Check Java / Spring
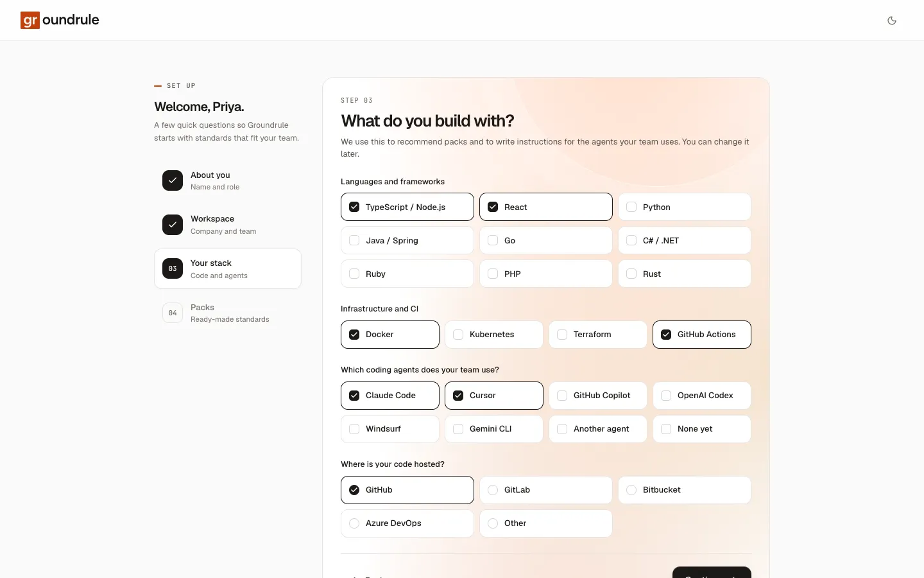 pos(407,240)
